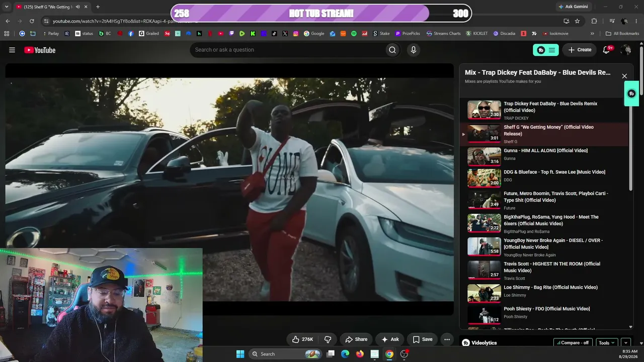
Task: Play Trap Dickey Blue Devils Remix thumbnail
Action: tap(484, 110)
